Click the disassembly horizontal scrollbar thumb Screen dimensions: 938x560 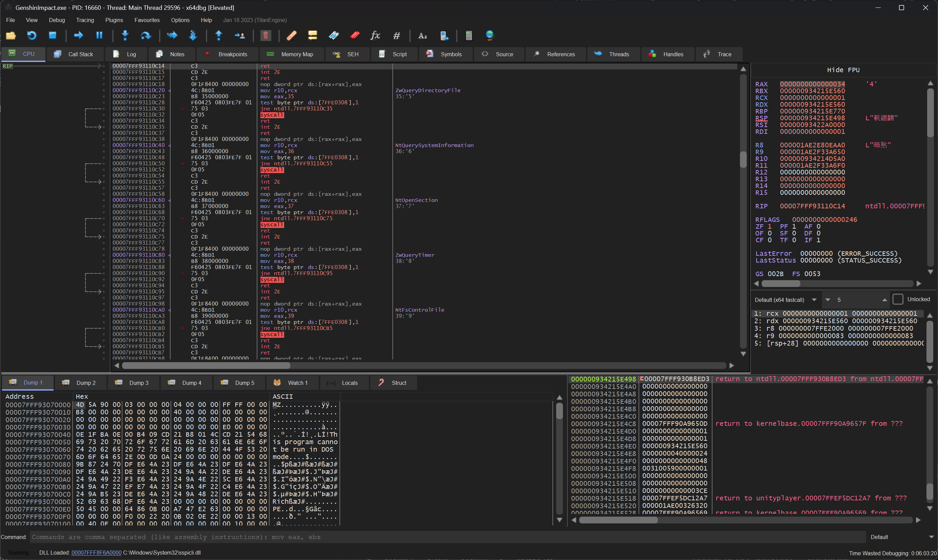[206, 365]
